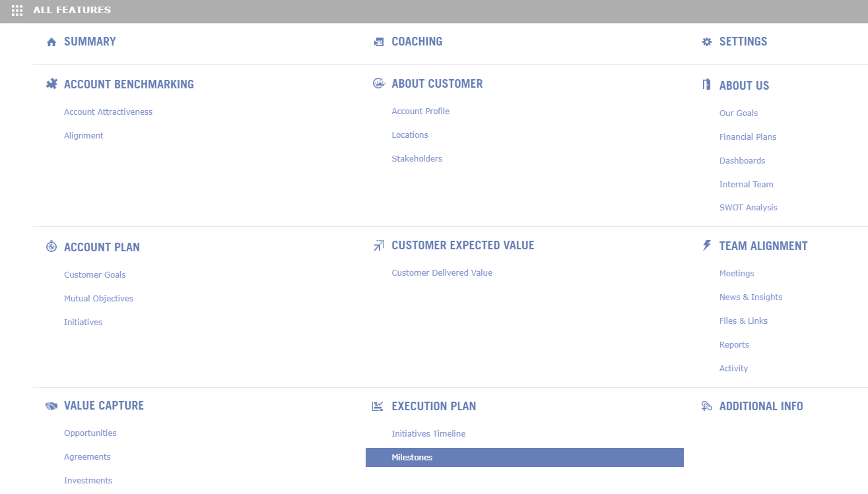Select the About Customer heading
The width and height of the screenshot is (868, 494).
(x=437, y=84)
